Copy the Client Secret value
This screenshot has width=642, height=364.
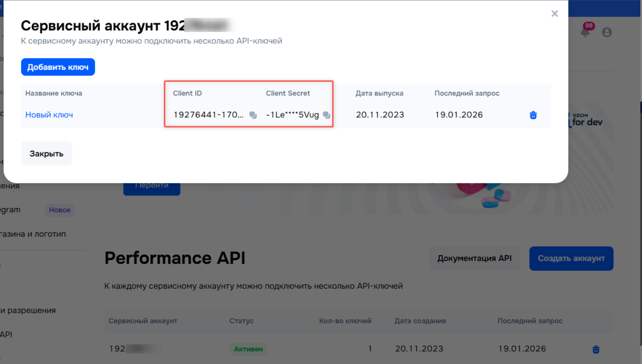click(326, 115)
